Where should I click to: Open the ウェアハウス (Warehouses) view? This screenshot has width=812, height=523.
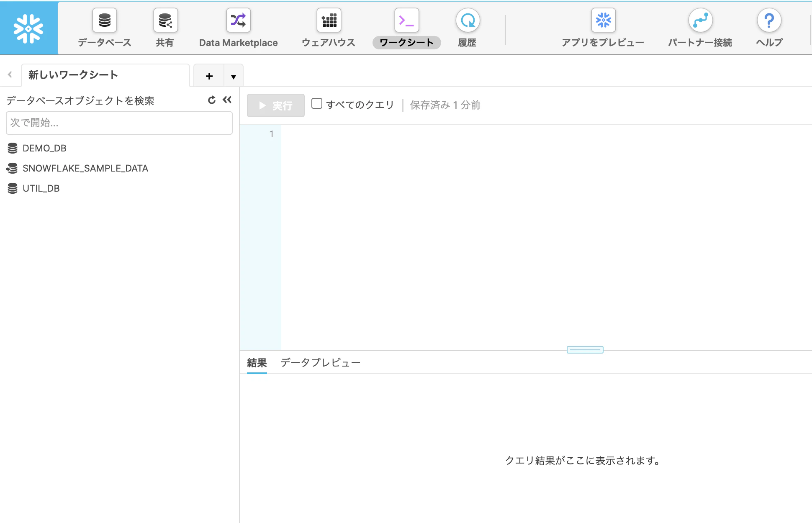(x=328, y=27)
